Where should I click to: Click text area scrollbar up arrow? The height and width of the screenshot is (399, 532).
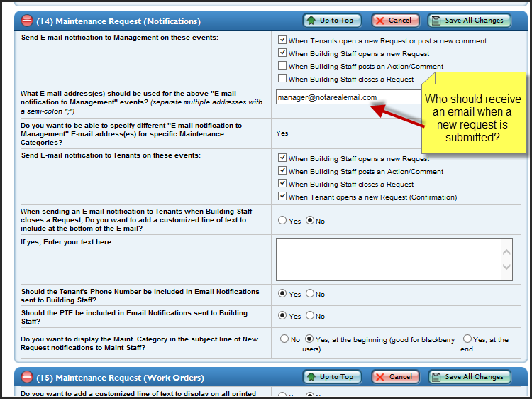point(506,252)
